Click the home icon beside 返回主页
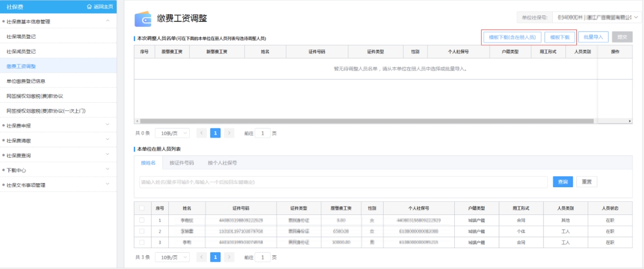 (x=89, y=6)
